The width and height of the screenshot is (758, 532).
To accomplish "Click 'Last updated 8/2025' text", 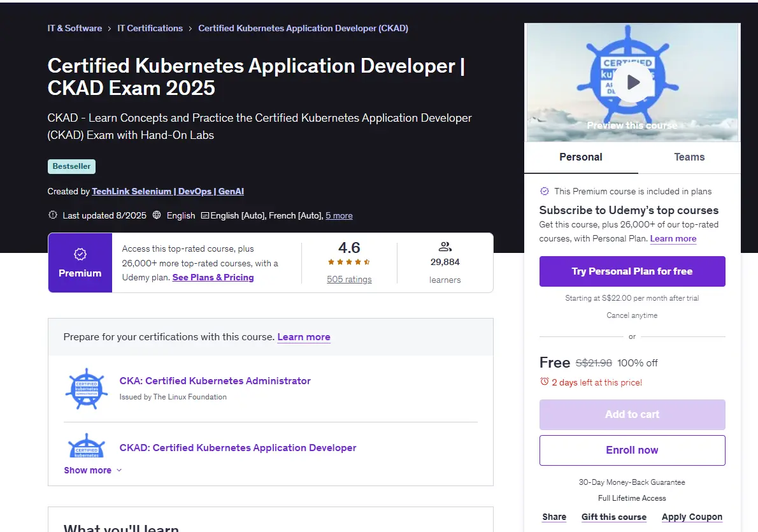I will [104, 216].
